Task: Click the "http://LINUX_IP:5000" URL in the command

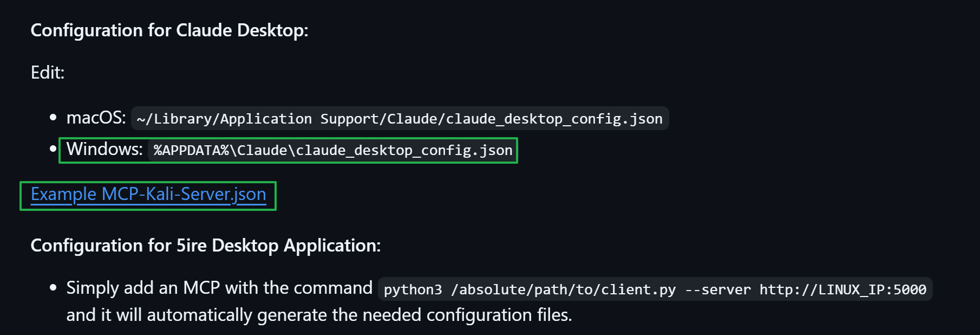Action: (842, 289)
